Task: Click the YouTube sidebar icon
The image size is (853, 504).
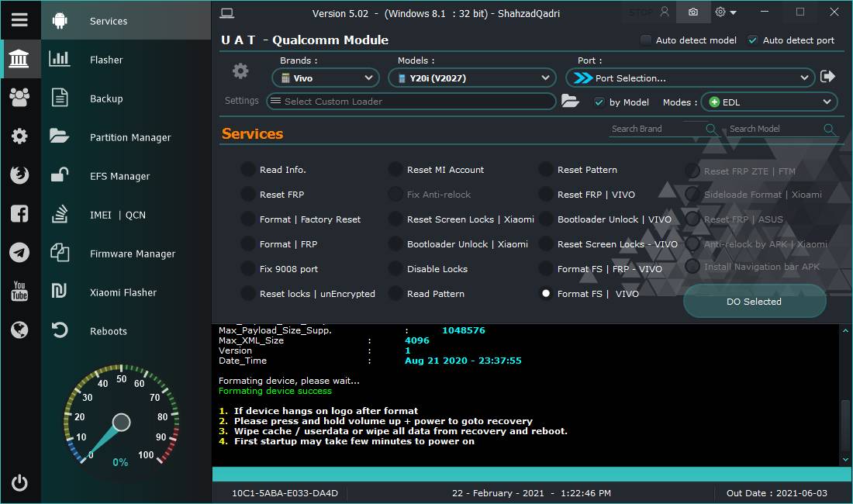Action: [19, 292]
